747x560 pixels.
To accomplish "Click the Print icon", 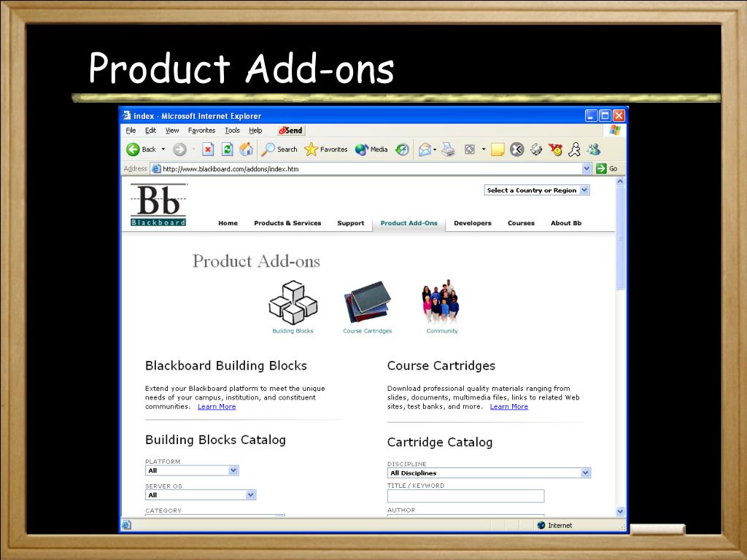I will tap(448, 149).
